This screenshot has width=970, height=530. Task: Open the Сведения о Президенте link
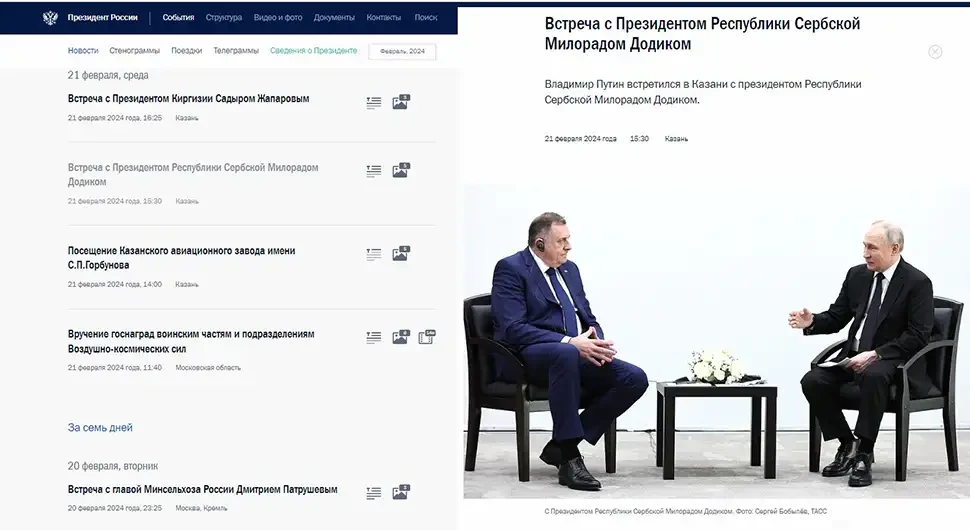coord(314,51)
